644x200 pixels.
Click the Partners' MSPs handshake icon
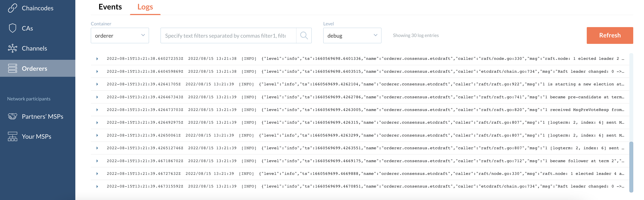(12, 116)
